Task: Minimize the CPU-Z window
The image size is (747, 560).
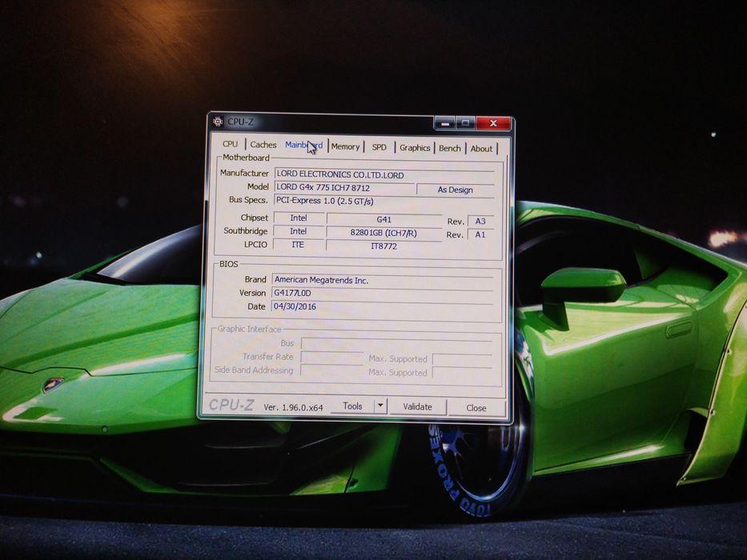Action: coord(445,123)
